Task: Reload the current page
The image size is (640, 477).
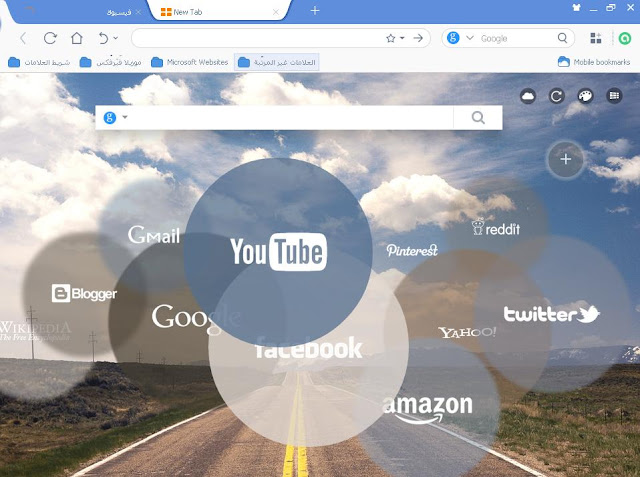Action: (x=50, y=38)
